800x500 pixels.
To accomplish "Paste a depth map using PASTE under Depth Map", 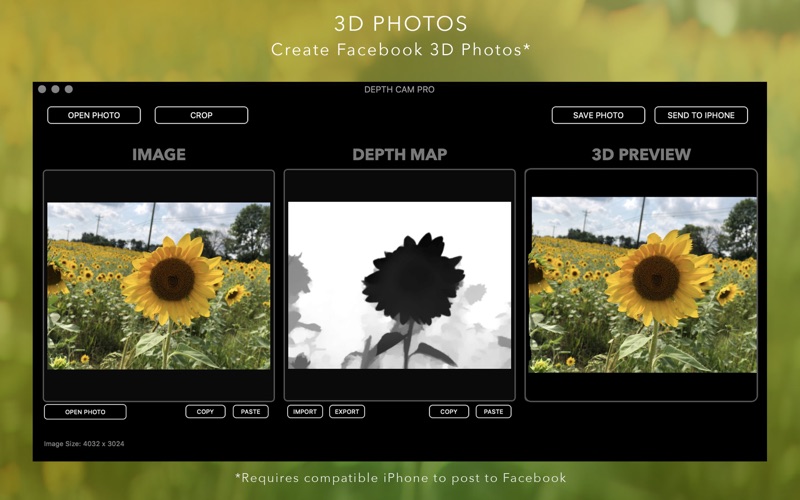I will [494, 412].
